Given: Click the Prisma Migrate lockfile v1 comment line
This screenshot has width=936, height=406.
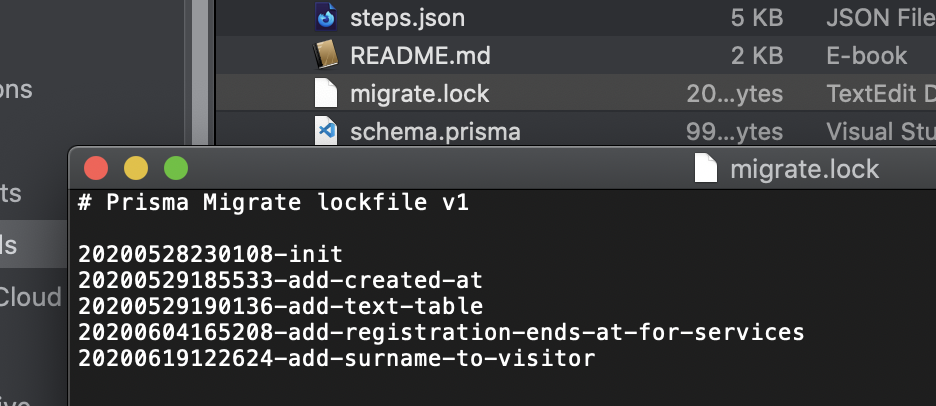Looking at the screenshot, I should tap(273, 202).
